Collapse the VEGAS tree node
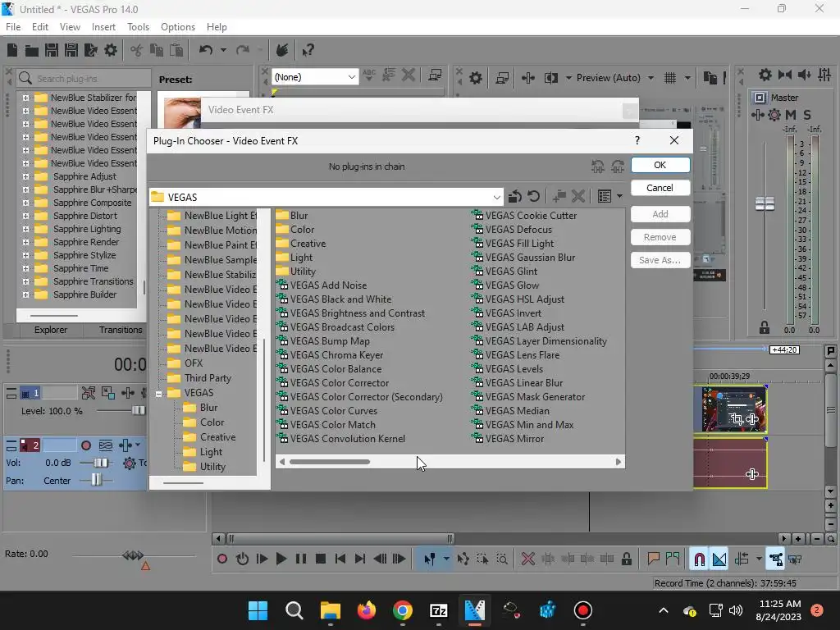 pos(158,393)
